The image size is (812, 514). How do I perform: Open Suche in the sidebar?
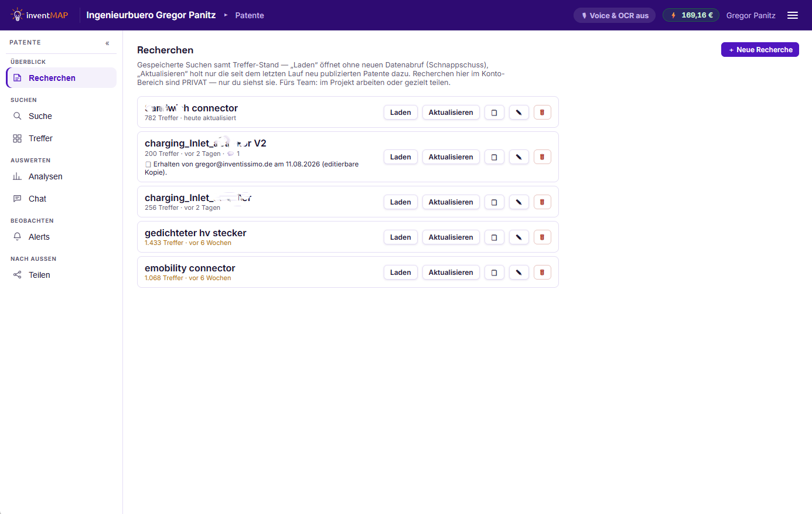(x=62, y=116)
